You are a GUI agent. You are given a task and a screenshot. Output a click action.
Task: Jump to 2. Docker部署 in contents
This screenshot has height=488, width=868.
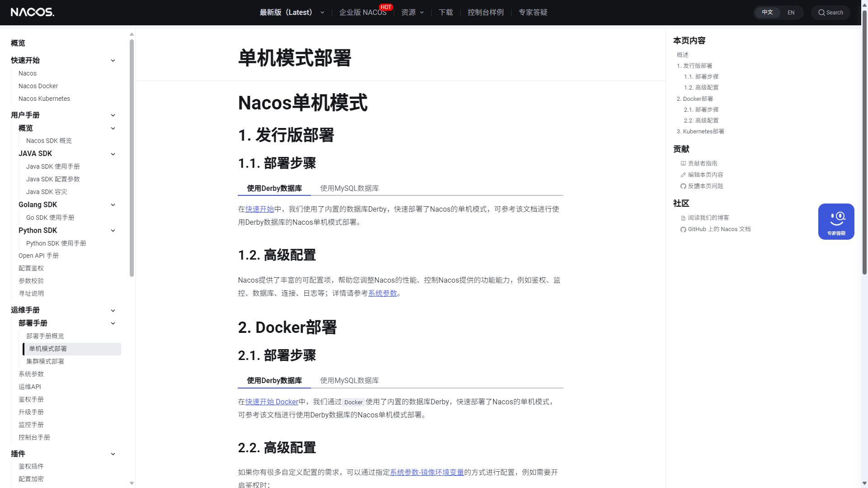pos(695,99)
